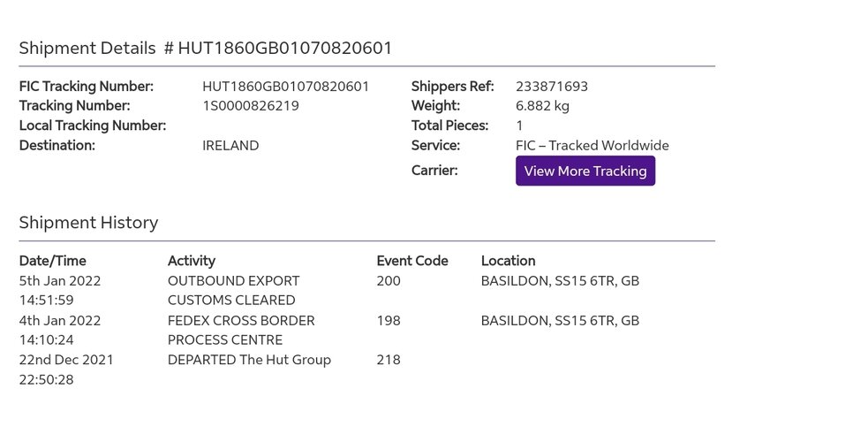The width and height of the screenshot is (868, 442).
Task: Click the Date/Time column header
Action: (x=53, y=261)
